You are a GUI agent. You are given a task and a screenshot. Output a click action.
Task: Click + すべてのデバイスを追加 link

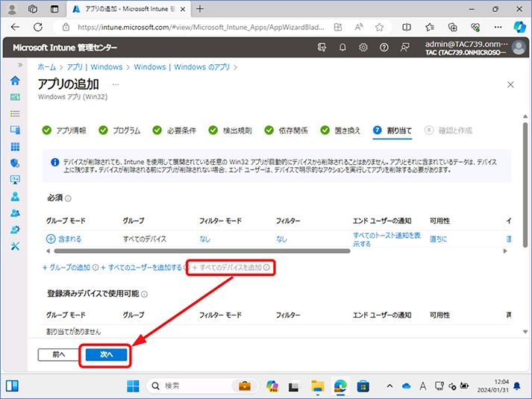click(x=227, y=268)
